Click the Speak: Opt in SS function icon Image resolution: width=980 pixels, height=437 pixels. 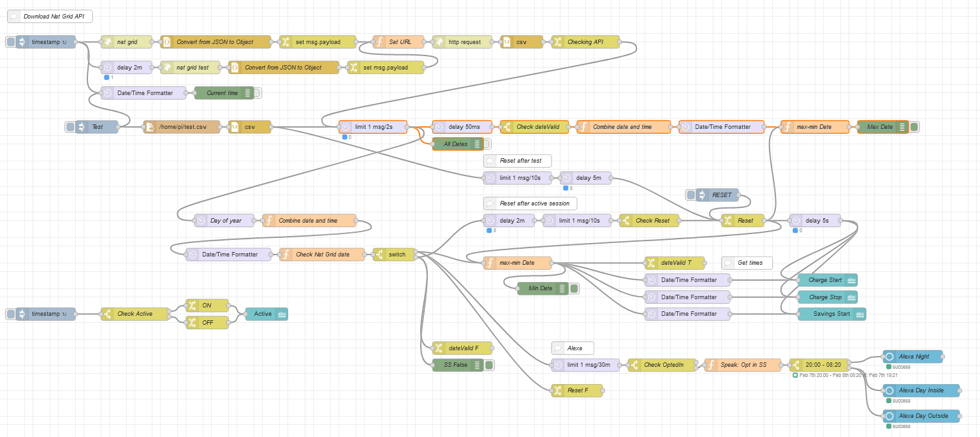coord(711,365)
